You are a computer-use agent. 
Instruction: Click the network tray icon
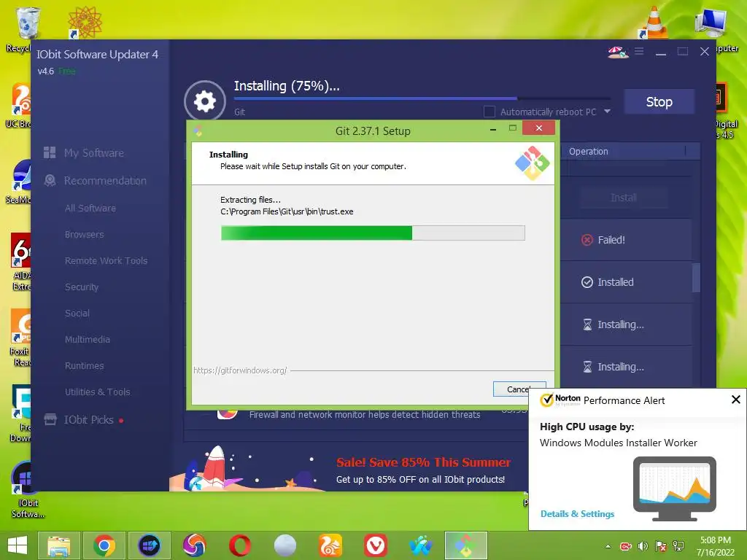678,546
